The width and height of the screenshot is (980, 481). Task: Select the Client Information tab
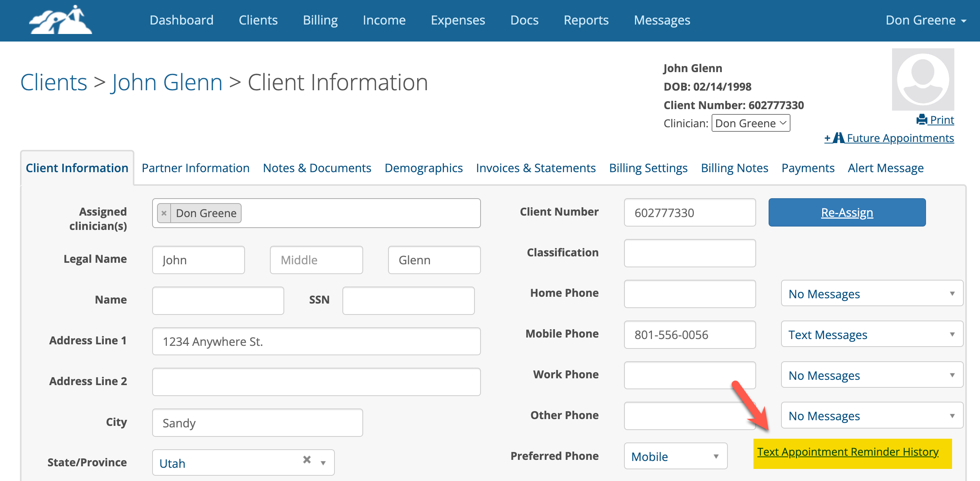(x=77, y=168)
